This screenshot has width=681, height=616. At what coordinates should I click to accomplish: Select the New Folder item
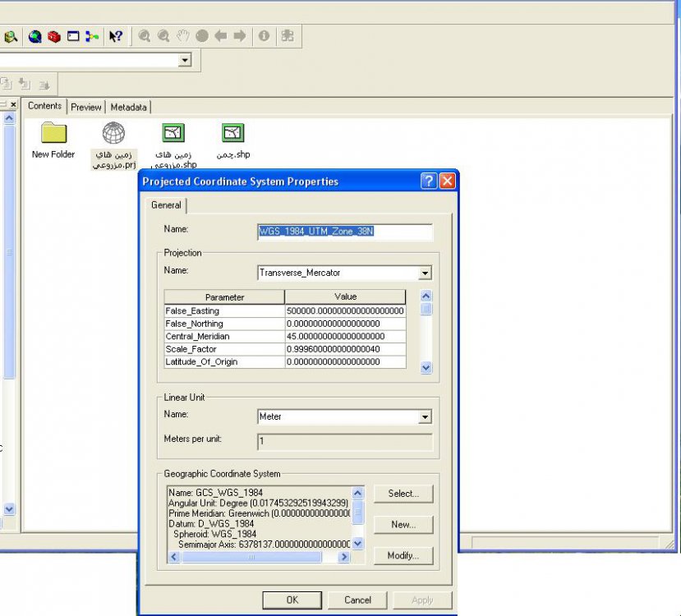point(53,133)
